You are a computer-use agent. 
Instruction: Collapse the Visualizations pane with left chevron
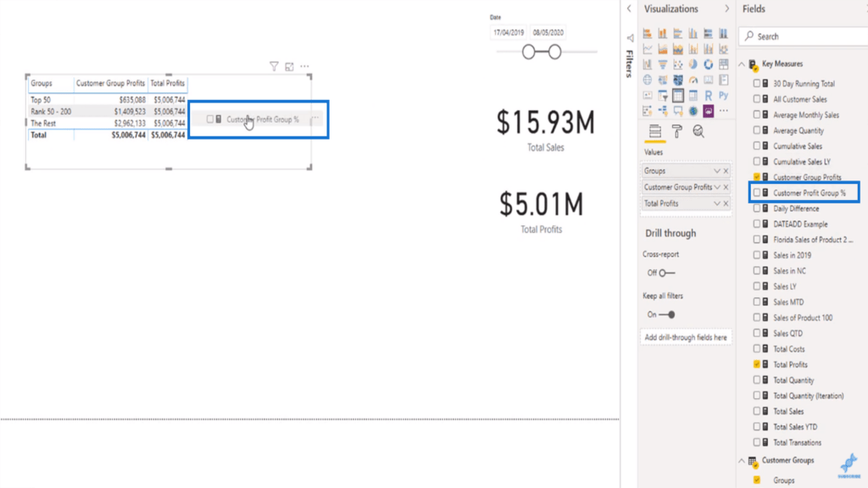point(629,8)
